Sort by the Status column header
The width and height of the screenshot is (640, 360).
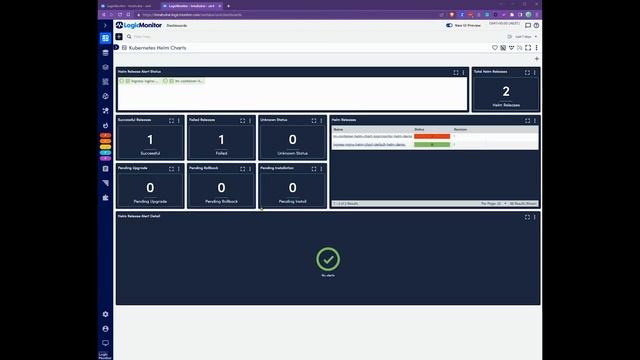pos(419,129)
